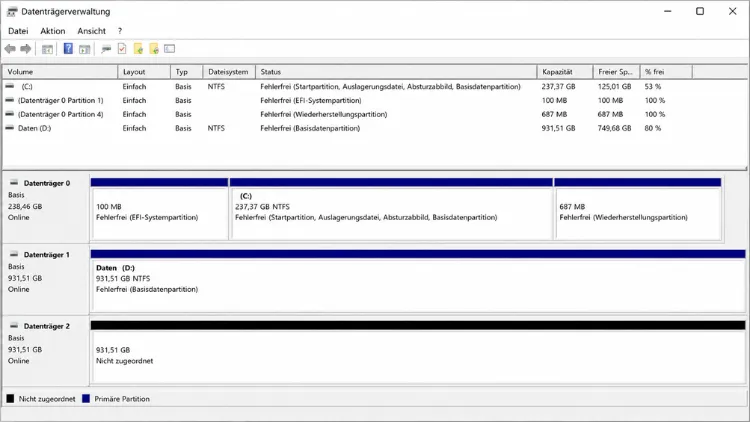The height and width of the screenshot is (422, 750).
Task: Click the second yellow folder toolbar icon
Action: tap(154, 48)
